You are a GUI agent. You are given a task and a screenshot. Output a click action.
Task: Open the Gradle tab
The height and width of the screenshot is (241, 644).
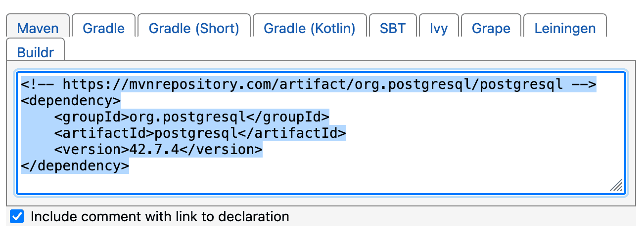[103, 28]
